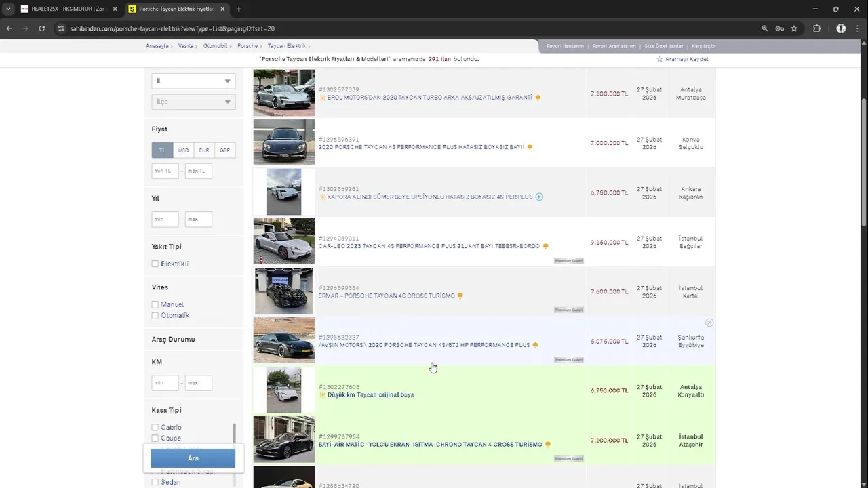Bookmark this page with the star icon
Viewport: 868px width, 488px height.
(794, 28)
